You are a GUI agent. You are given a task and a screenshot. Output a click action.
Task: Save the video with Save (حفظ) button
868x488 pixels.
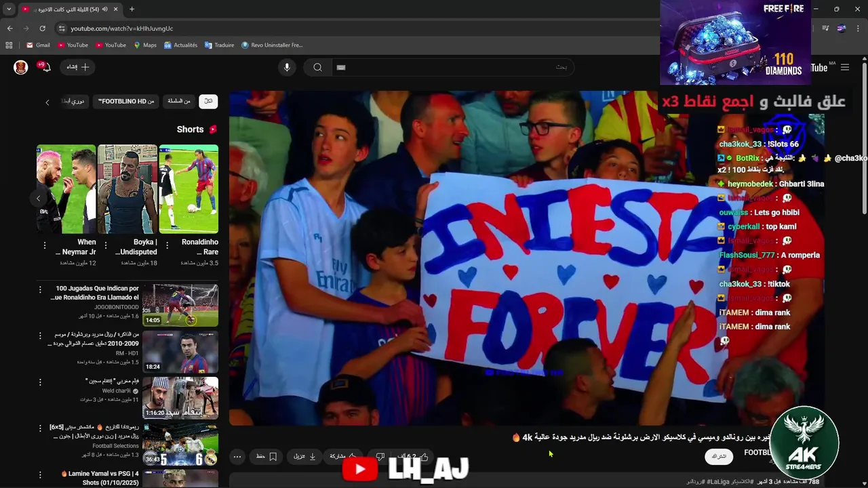(x=266, y=457)
